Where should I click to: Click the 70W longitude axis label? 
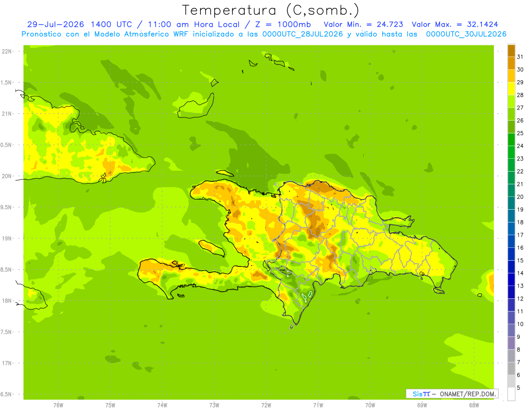tap(370, 405)
